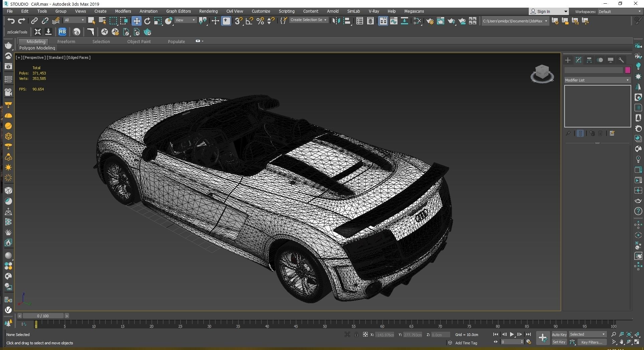This screenshot has width=644, height=350.
Task: Click the Set Key button
Action: click(559, 342)
